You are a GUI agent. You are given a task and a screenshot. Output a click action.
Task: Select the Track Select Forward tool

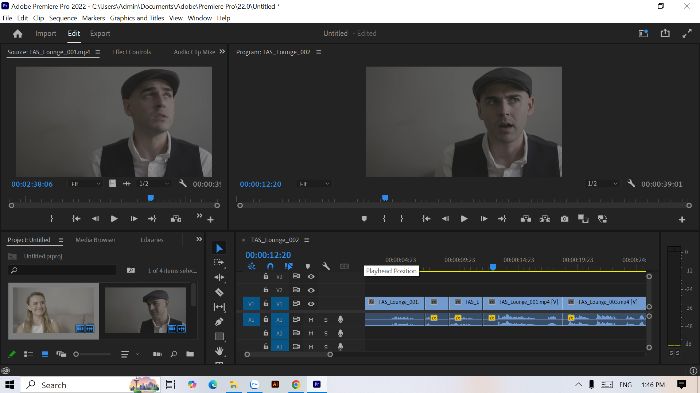[219, 263]
